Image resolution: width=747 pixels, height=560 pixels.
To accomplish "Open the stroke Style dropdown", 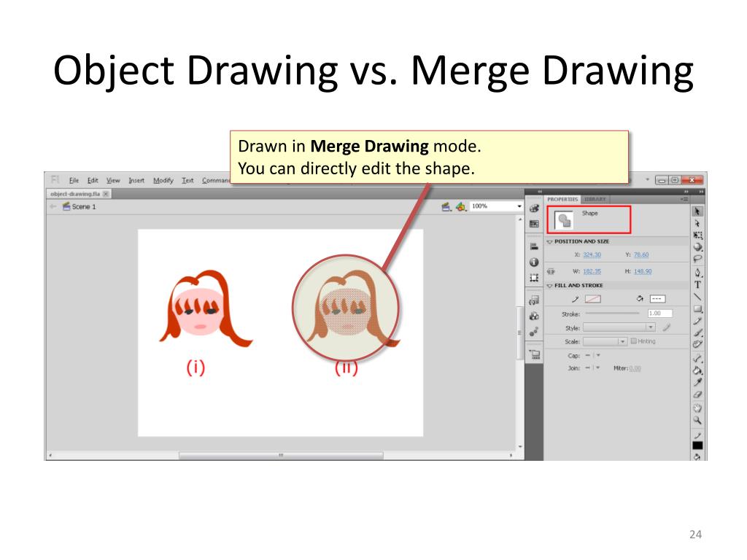I will (619, 327).
